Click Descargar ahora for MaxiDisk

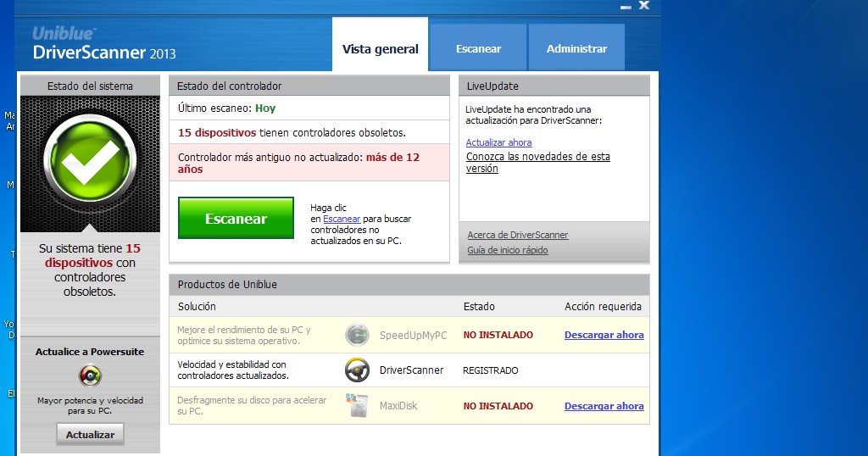click(604, 406)
